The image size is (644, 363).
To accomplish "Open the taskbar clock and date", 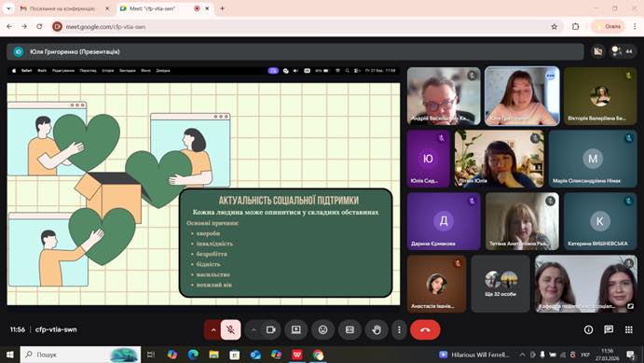I will [607, 355].
